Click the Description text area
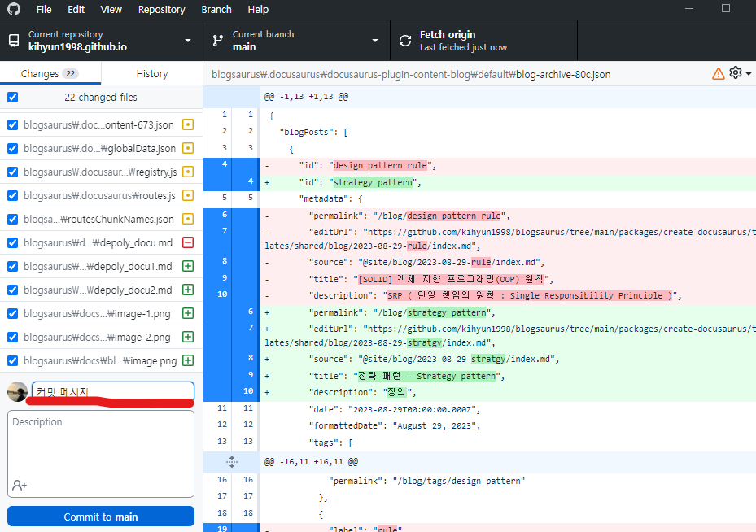Screen dimensions: 756x532 pos(101,453)
